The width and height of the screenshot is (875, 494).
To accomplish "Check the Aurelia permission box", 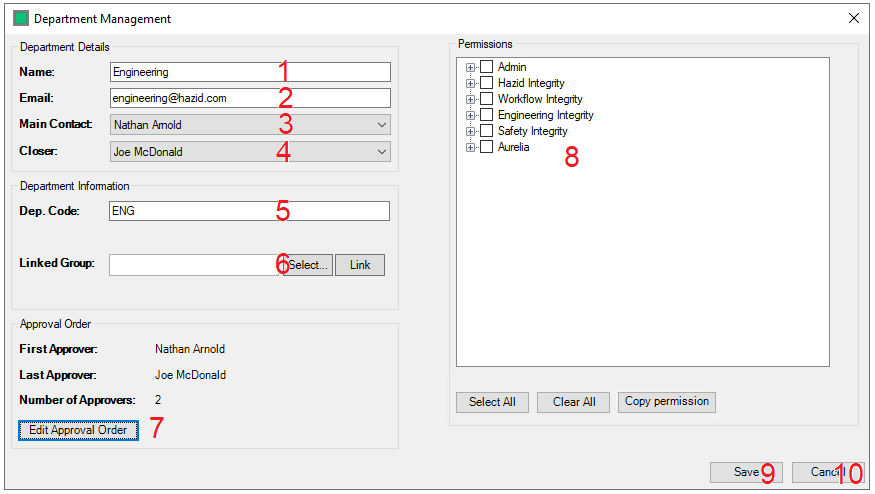I will (x=487, y=147).
